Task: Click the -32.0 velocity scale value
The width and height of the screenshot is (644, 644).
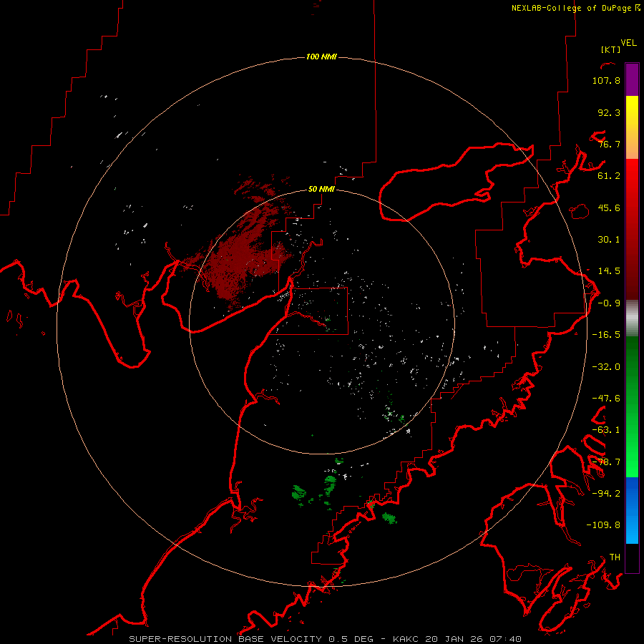Action: tap(606, 367)
